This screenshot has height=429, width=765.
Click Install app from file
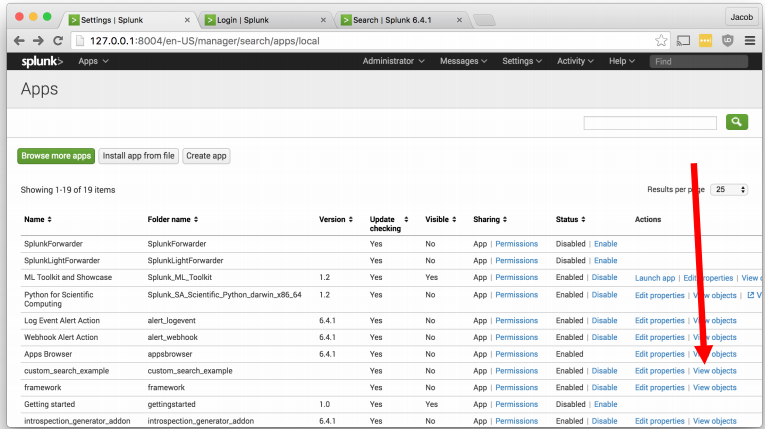139,156
